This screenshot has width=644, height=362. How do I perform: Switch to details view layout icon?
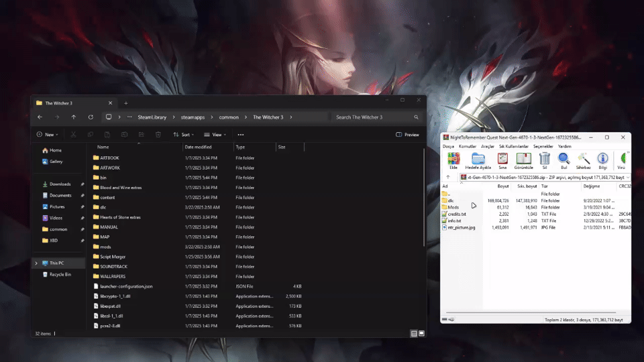click(414, 334)
